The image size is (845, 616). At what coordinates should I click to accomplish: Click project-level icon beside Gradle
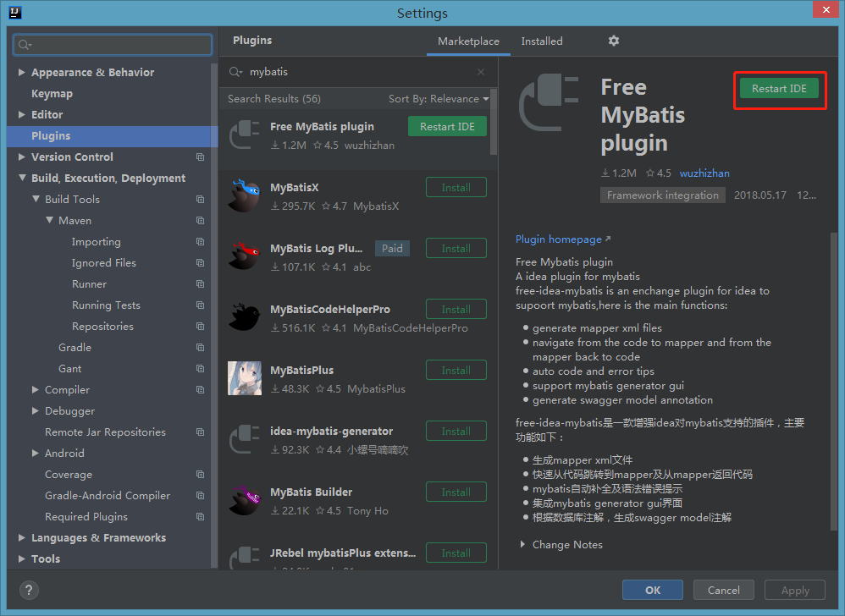point(200,347)
